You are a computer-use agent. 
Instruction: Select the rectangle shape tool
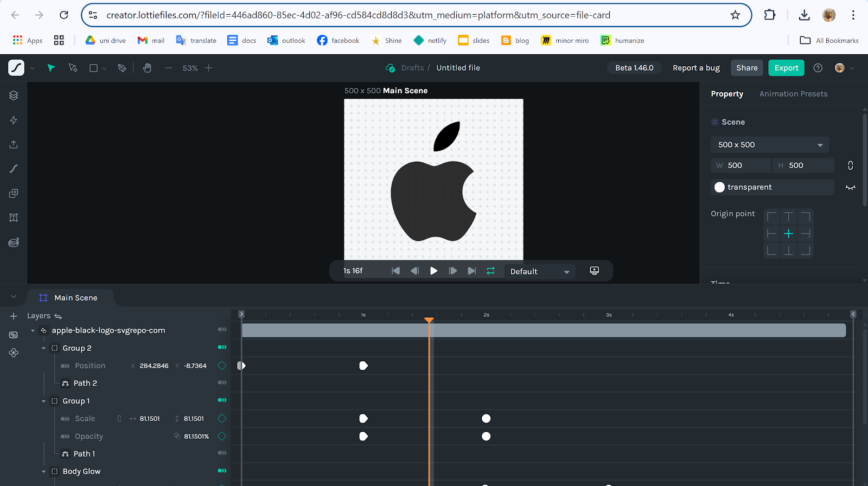(x=93, y=68)
